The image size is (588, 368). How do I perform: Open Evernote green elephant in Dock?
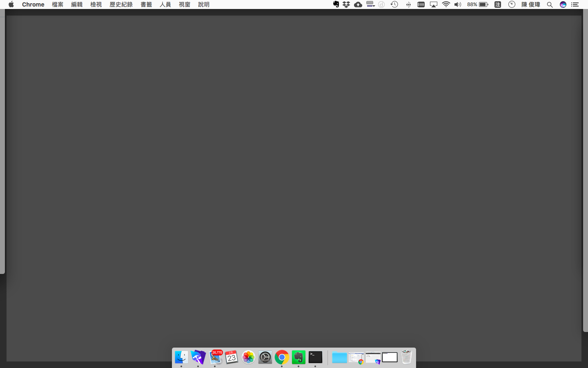[x=298, y=357]
